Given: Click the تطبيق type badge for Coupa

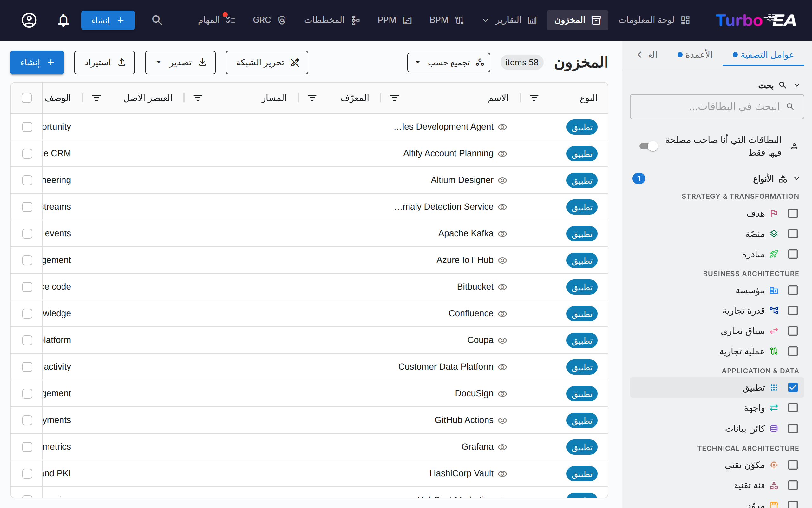Looking at the screenshot, I should pyautogui.click(x=582, y=340).
